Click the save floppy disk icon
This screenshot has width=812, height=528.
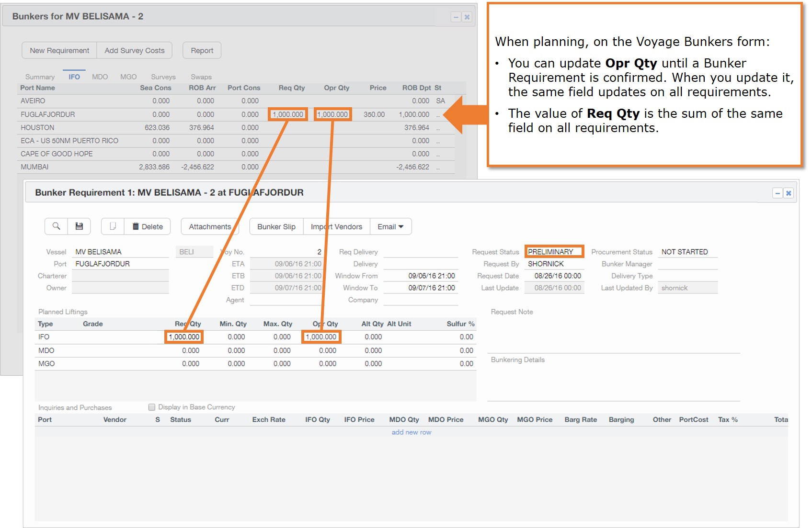[x=79, y=226]
